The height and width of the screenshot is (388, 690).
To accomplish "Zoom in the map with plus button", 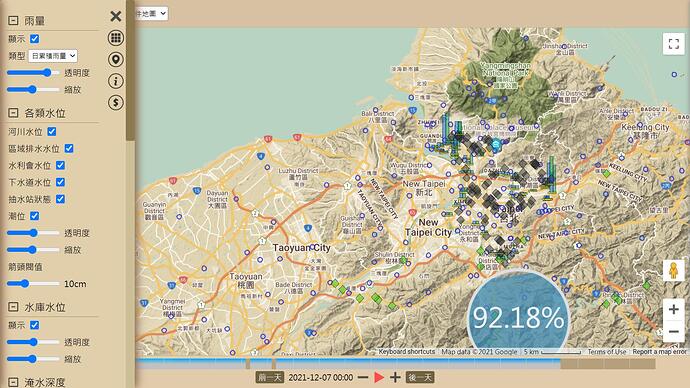I will pos(673,309).
